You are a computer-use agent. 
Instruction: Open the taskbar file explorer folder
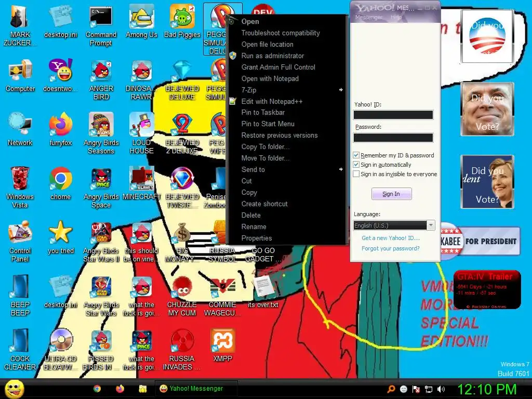[142, 389]
